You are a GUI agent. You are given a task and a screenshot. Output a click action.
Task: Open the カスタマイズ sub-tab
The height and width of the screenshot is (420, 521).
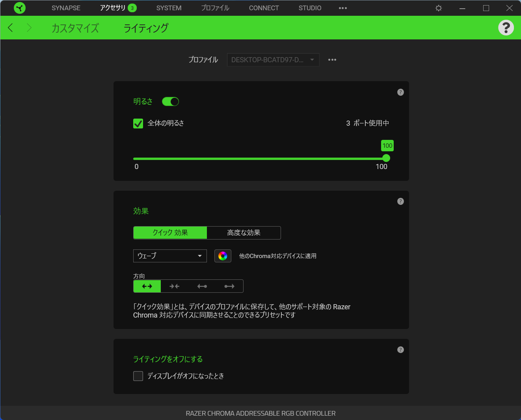click(75, 28)
